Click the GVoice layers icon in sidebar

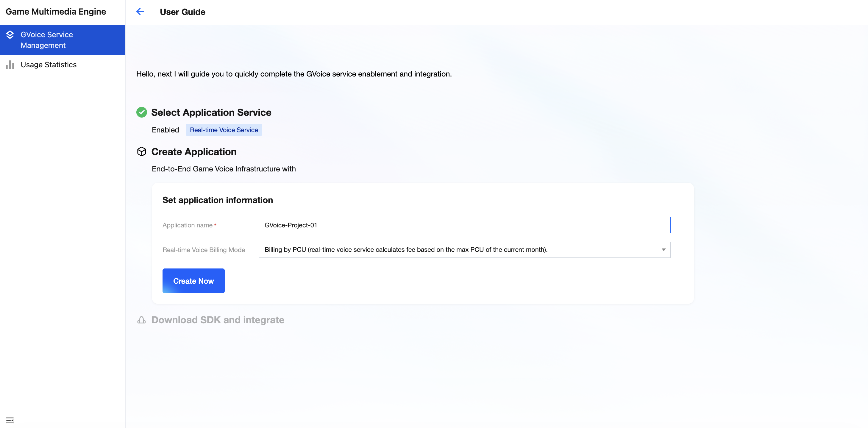coord(10,35)
